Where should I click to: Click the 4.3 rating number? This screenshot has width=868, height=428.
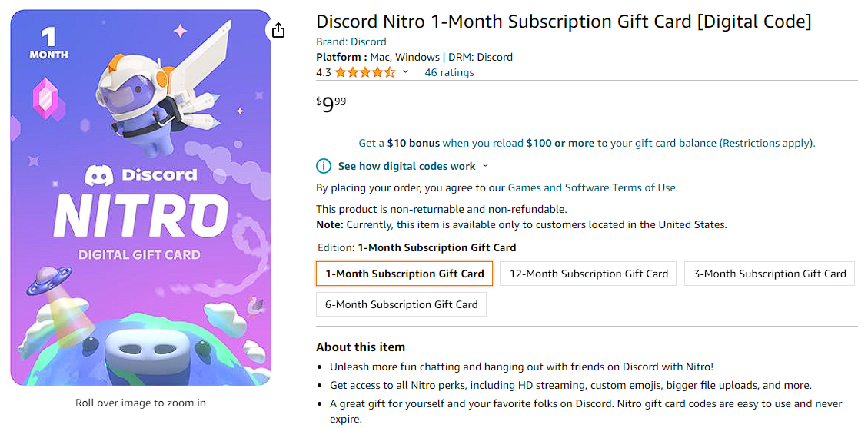coord(324,72)
